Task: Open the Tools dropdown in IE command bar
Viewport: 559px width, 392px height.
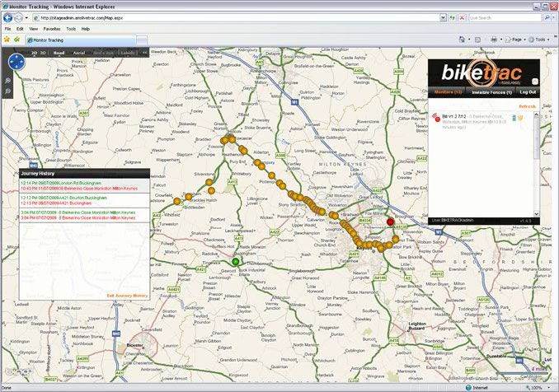Action: pos(541,39)
